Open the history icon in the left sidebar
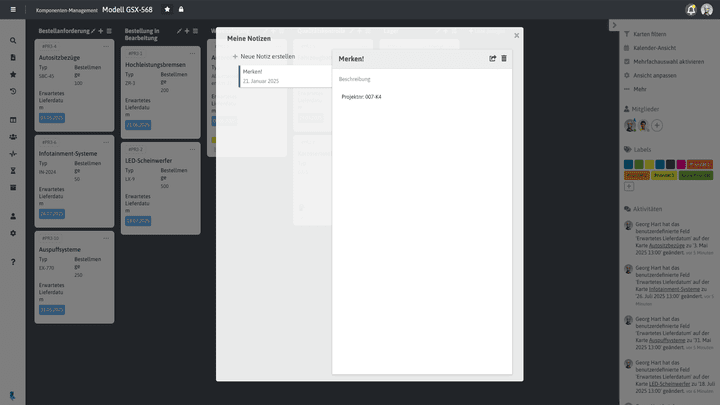This screenshot has width=720, height=405. click(13, 91)
